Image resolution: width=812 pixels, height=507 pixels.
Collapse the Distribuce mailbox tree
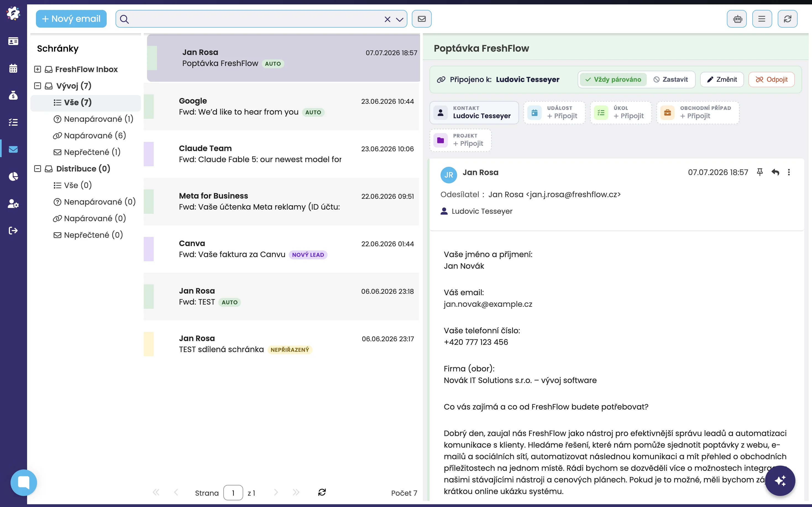[38, 169]
